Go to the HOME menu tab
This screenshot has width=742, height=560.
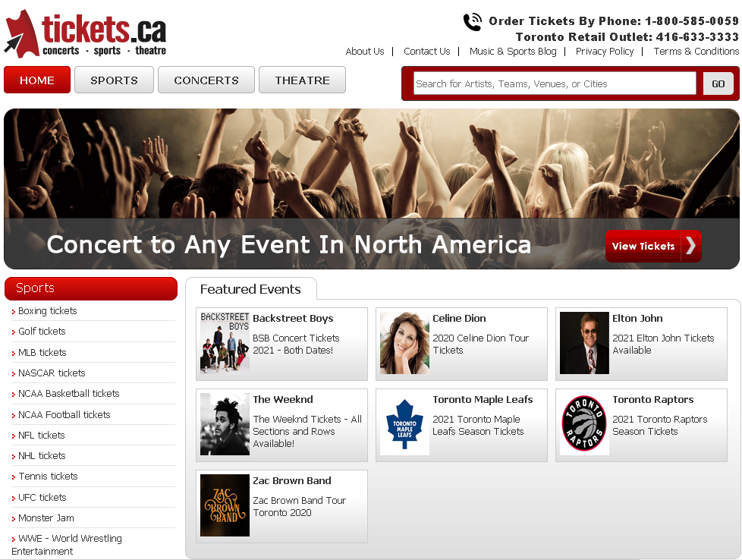click(x=37, y=80)
